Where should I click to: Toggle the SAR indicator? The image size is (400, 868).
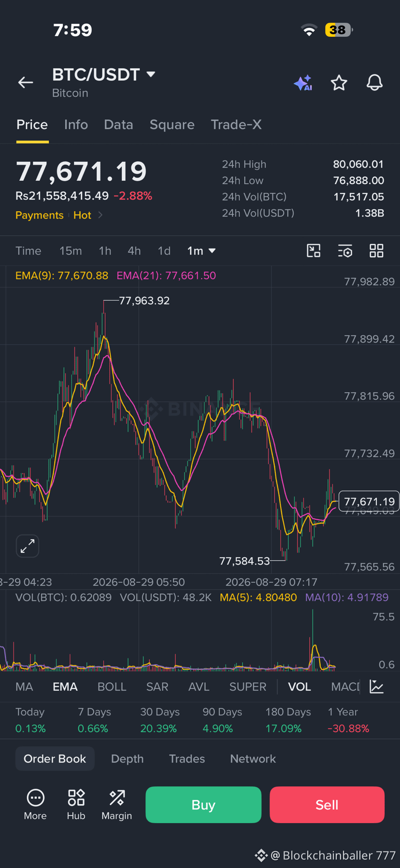[x=157, y=687]
